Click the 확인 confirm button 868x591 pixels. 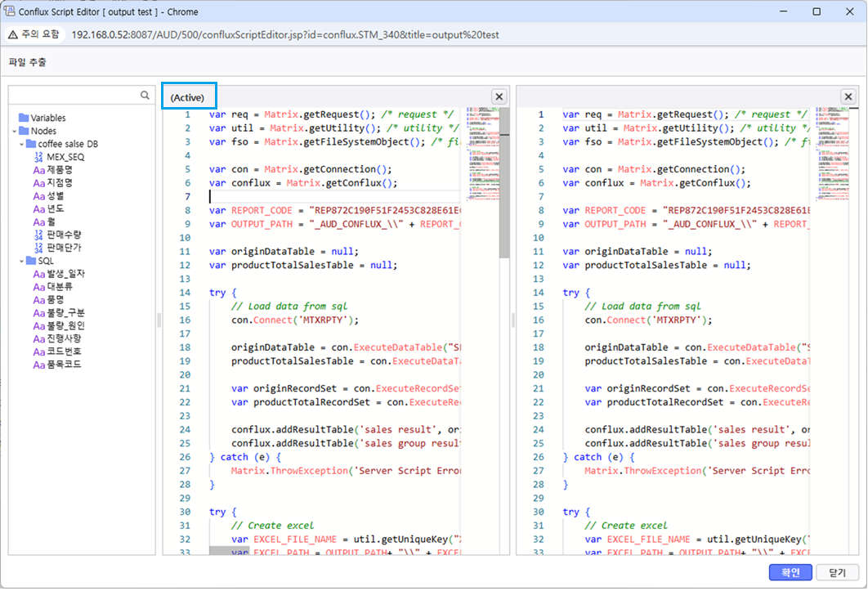click(790, 572)
